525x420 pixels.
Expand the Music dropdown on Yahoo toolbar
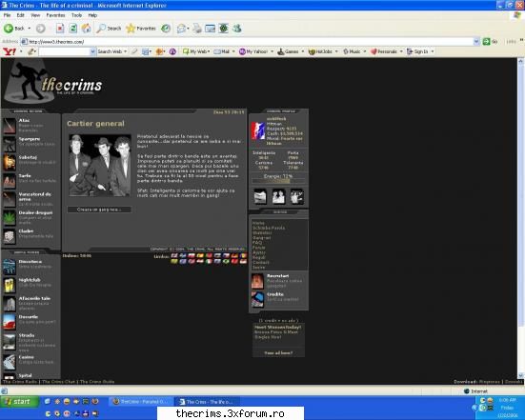pyautogui.click(x=365, y=51)
